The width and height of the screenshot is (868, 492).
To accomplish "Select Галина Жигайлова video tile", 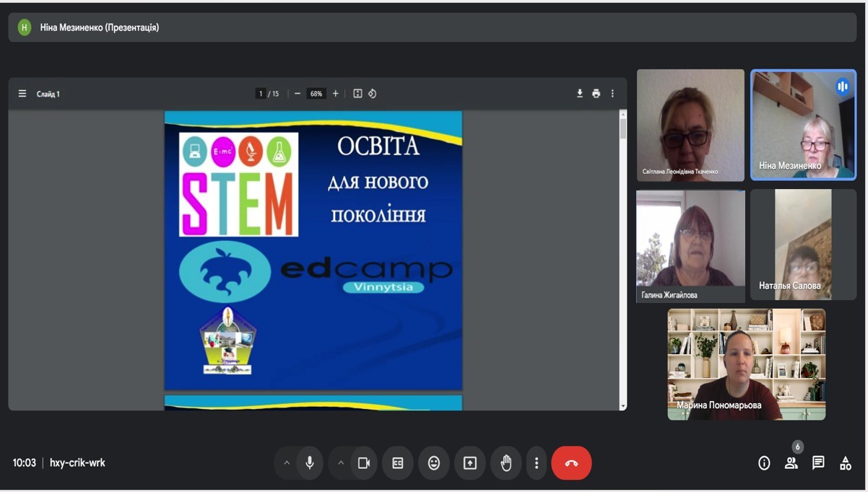I will click(x=690, y=246).
